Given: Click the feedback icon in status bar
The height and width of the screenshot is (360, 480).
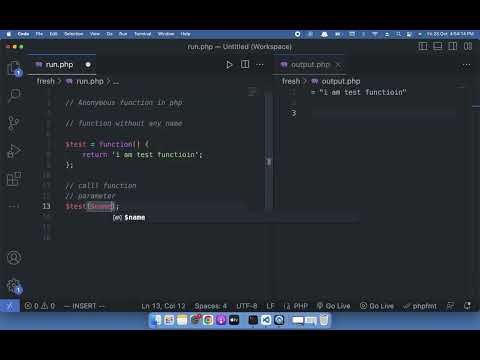Looking at the screenshot, I should (450, 306).
